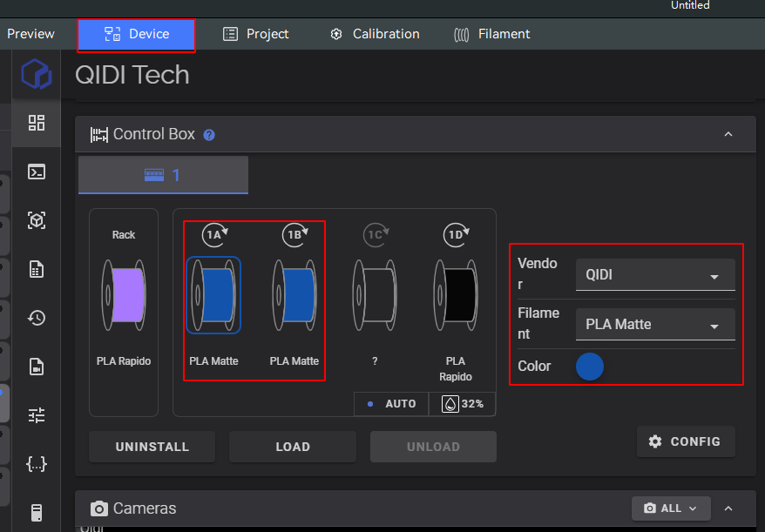This screenshot has width=765, height=532.
Task: Toggle the AUTO refill mode indicator
Action: 392,404
